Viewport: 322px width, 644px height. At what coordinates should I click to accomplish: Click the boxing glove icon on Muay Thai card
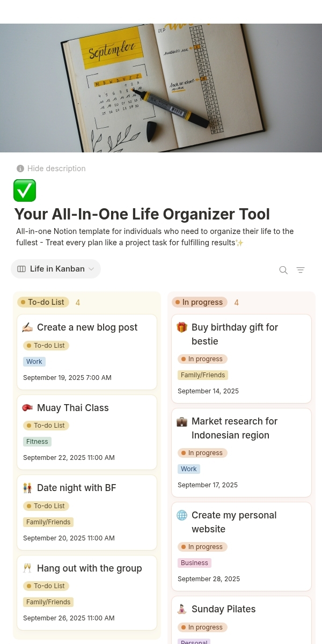[x=27, y=408]
